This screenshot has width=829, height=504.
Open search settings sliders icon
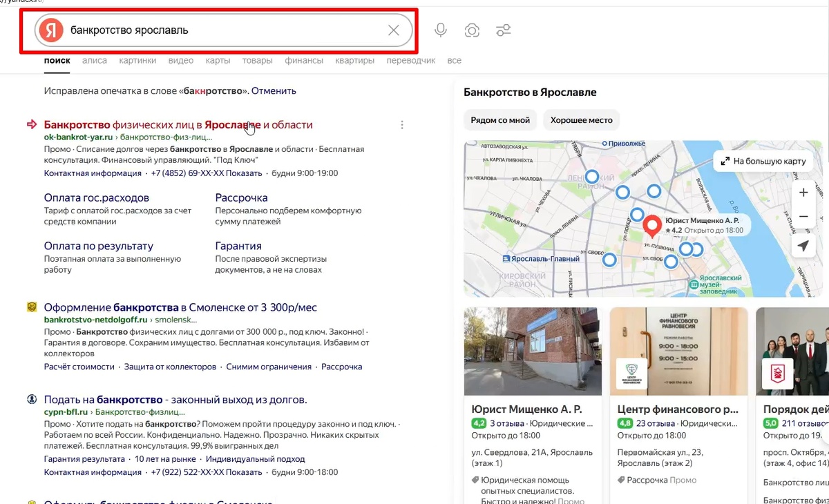tap(504, 30)
